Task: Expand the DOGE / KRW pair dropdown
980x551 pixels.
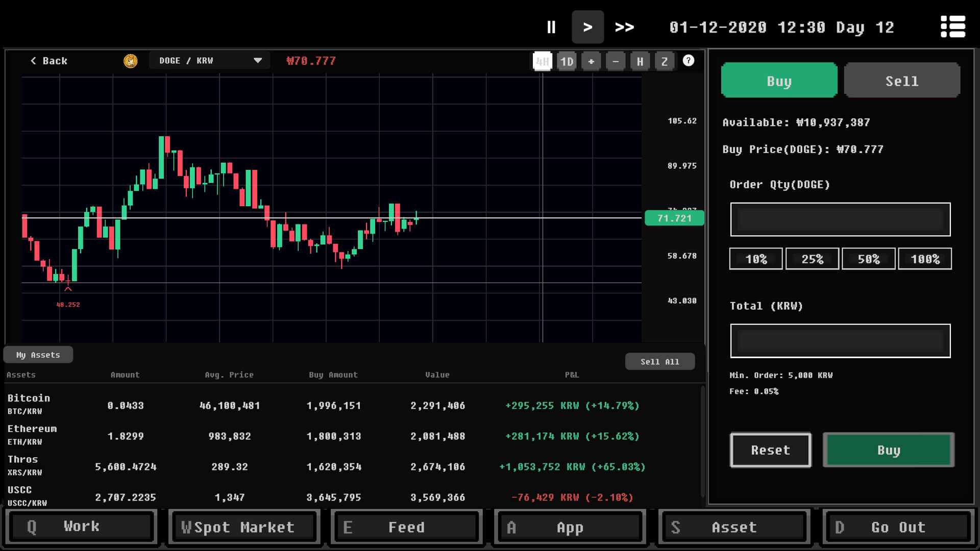Action: 257,61
